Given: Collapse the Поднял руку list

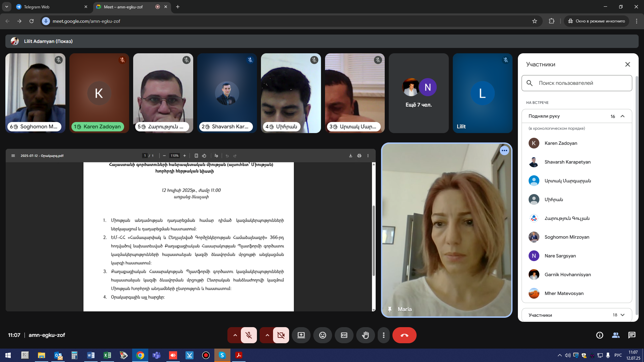Looking at the screenshot, I should tap(623, 116).
